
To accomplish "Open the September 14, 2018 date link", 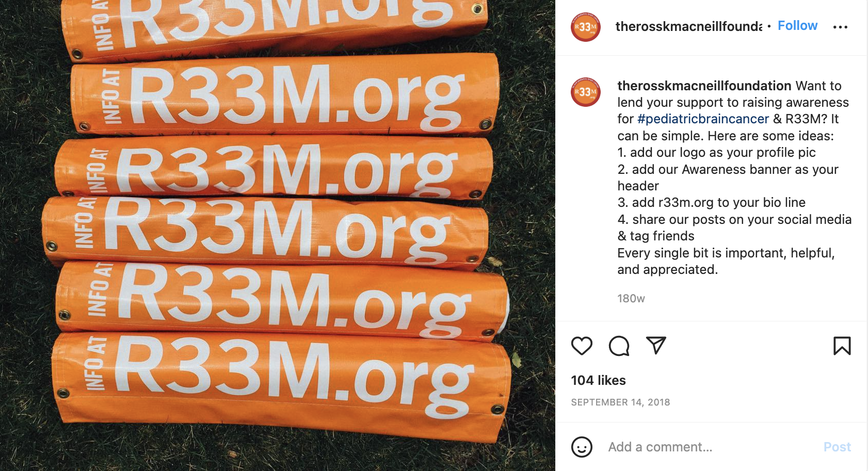I will [x=620, y=402].
